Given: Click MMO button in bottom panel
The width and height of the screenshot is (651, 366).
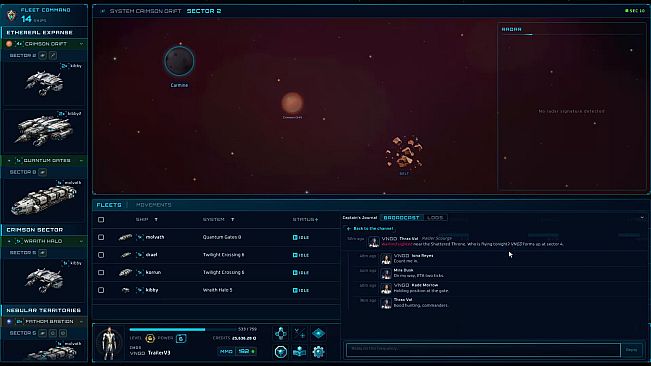Looking at the screenshot, I should 226,351.
